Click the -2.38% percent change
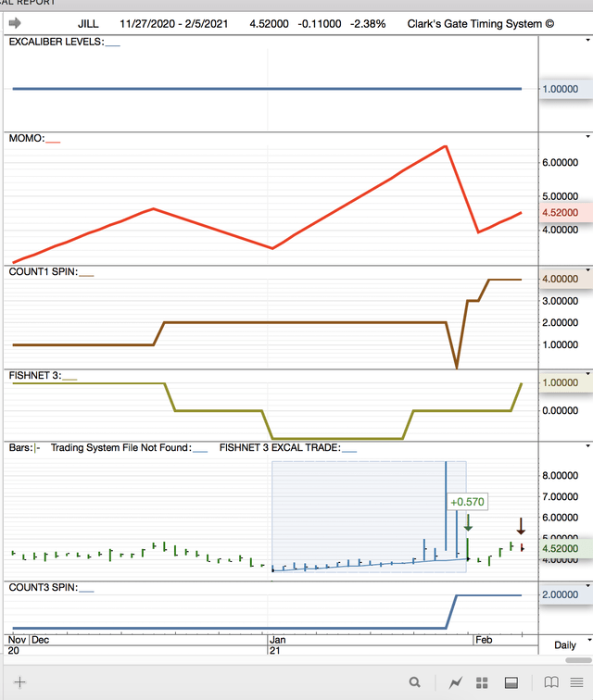 [368, 24]
